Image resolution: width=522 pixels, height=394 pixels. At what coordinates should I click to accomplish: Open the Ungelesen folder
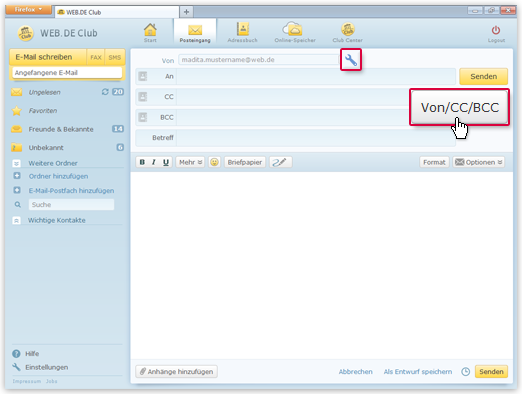44,92
